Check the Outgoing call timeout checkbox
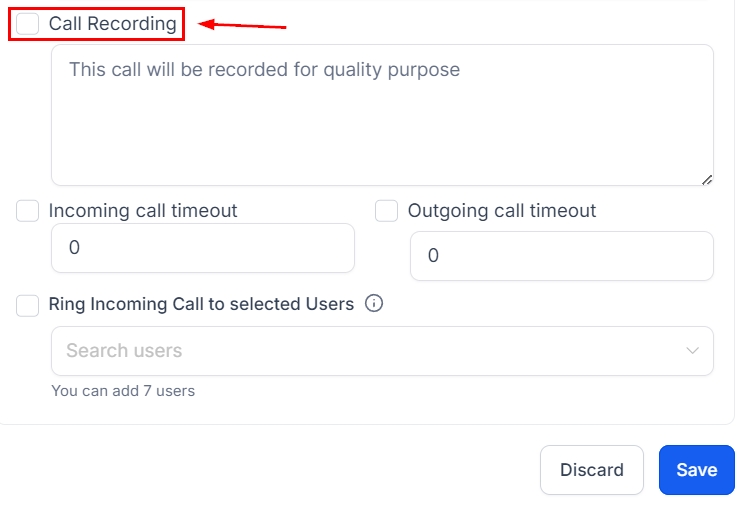 click(387, 211)
